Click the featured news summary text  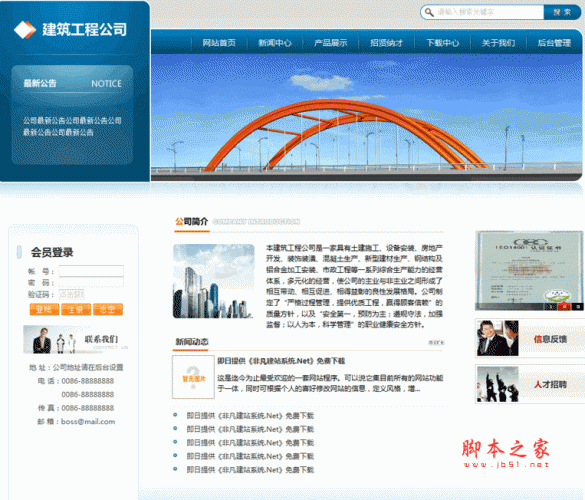coord(330,384)
